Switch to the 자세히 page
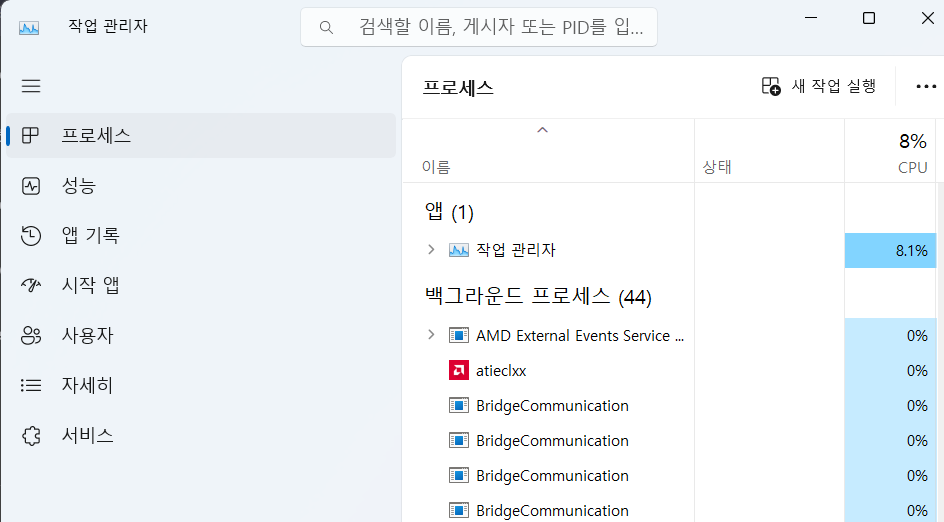Image resolution: width=944 pixels, height=522 pixels. click(x=200, y=385)
